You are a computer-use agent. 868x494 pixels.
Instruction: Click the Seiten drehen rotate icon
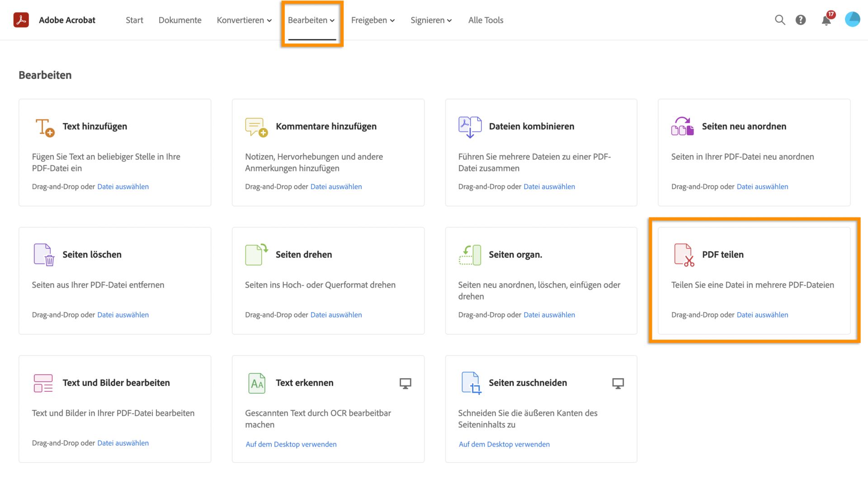click(256, 254)
